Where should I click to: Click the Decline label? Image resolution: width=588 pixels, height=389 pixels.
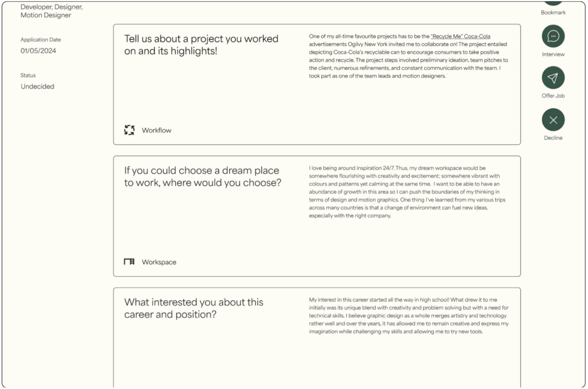click(553, 138)
